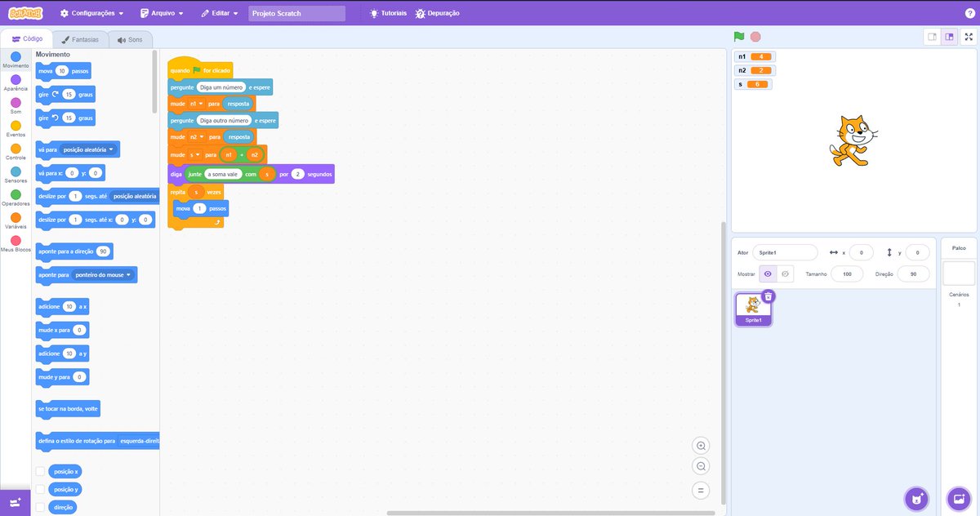Open the n1 variable dropdown in script
Screen dimensions: 980x516
click(x=196, y=104)
